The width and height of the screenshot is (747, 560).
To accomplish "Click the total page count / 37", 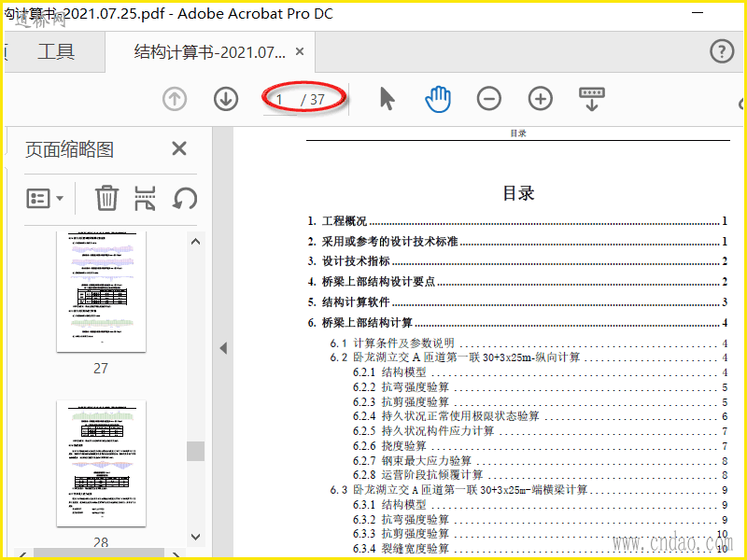I will pyautogui.click(x=313, y=100).
